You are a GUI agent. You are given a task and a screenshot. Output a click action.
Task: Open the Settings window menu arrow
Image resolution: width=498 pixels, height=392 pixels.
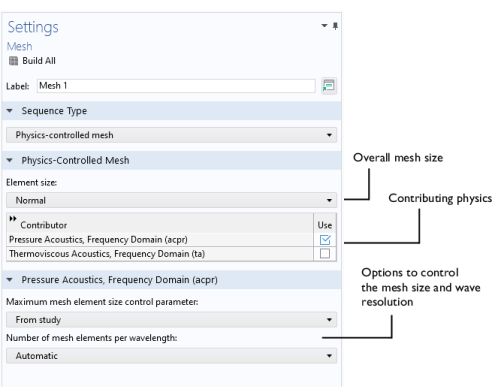pos(324,25)
